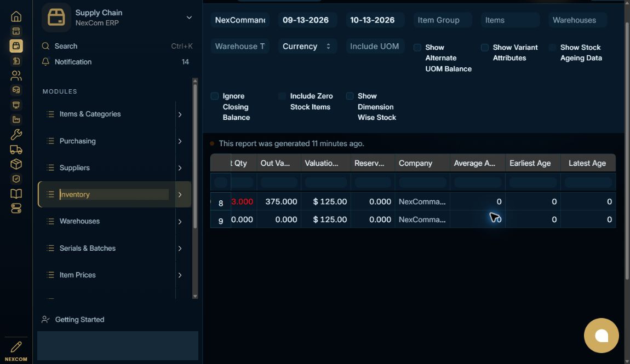This screenshot has width=630, height=364.
Task: Click the magnifier Search icon
Action: (45, 46)
